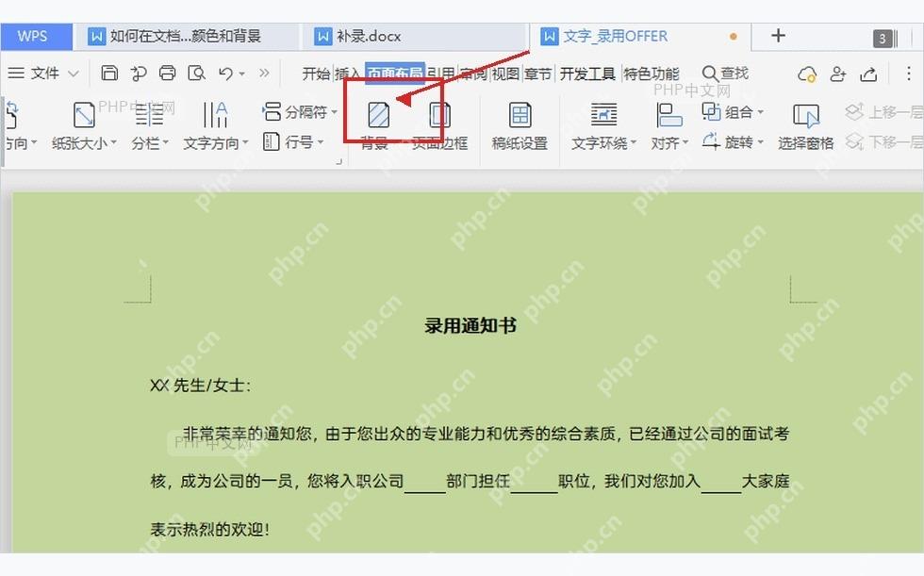This screenshot has width=924, height=576.
Task: Switch to the 补录.docx document tab
Action: click(413, 37)
